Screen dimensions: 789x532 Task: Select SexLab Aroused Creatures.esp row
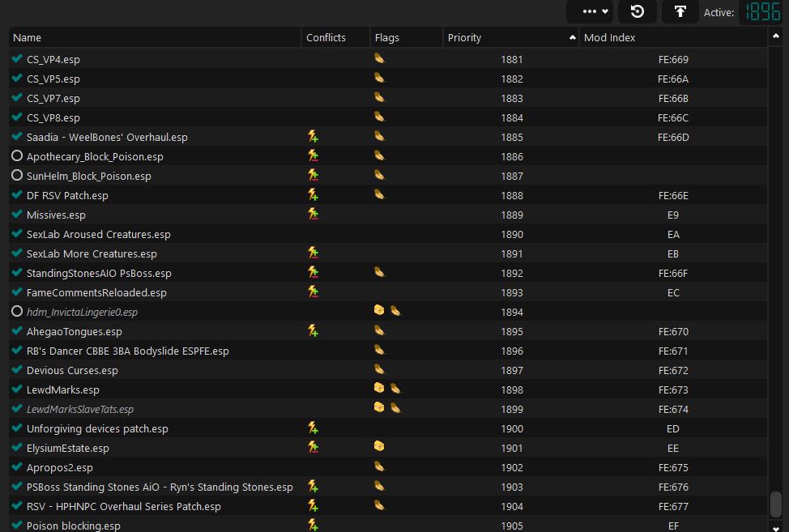click(x=388, y=234)
